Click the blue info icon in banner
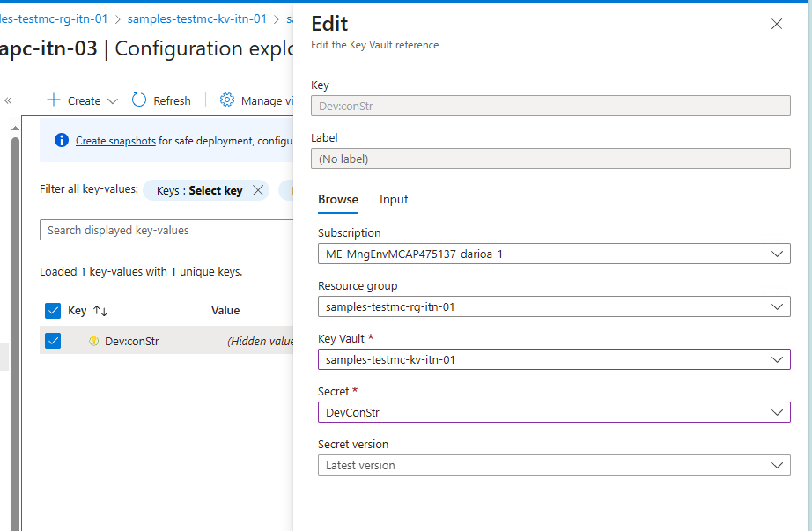This screenshot has width=812, height=531. pos(62,141)
